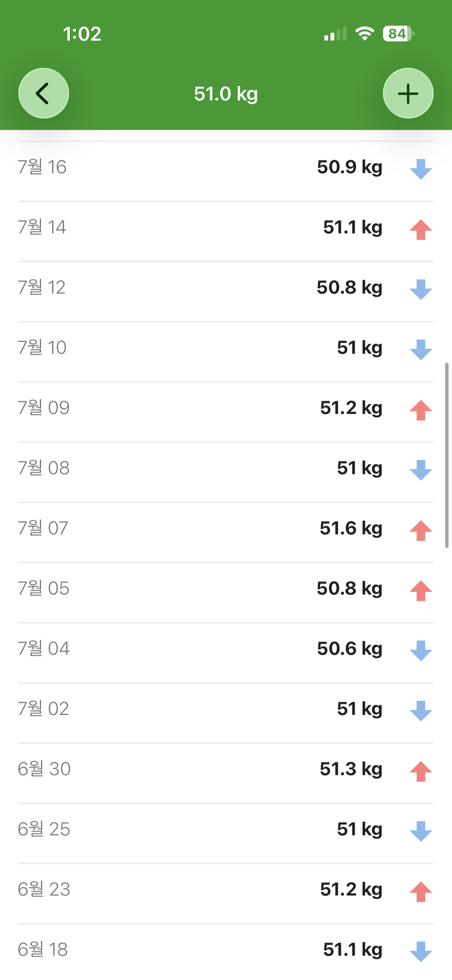Image resolution: width=452 pixels, height=980 pixels.
Task: Tap the blue down arrow for 6월 18
Action: (x=421, y=952)
